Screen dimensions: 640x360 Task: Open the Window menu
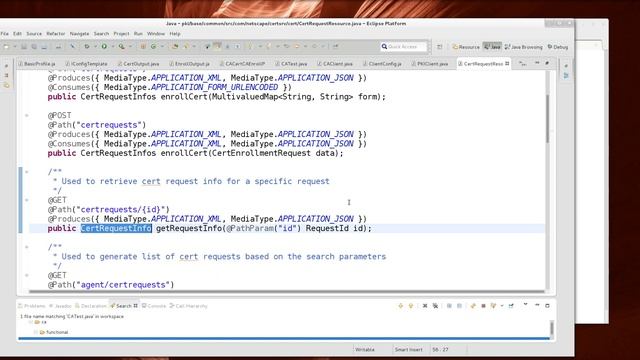[x=156, y=34]
